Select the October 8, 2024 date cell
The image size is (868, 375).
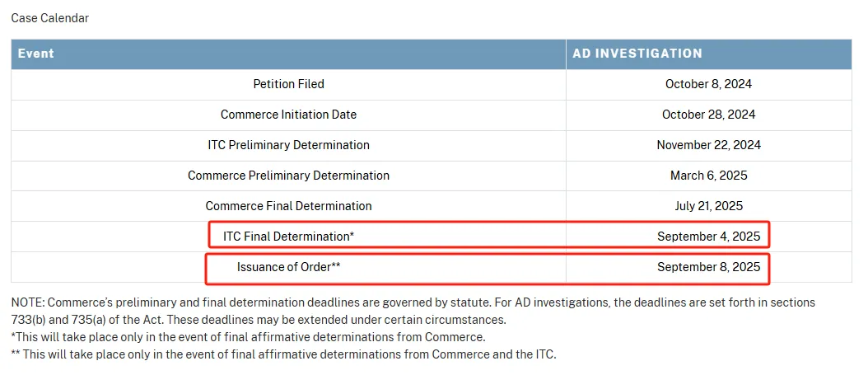pos(708,84)
